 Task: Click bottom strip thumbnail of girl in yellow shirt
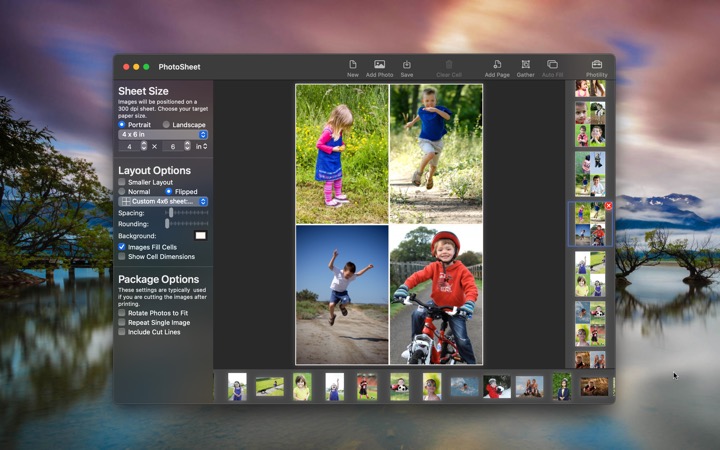coord(302,387)
